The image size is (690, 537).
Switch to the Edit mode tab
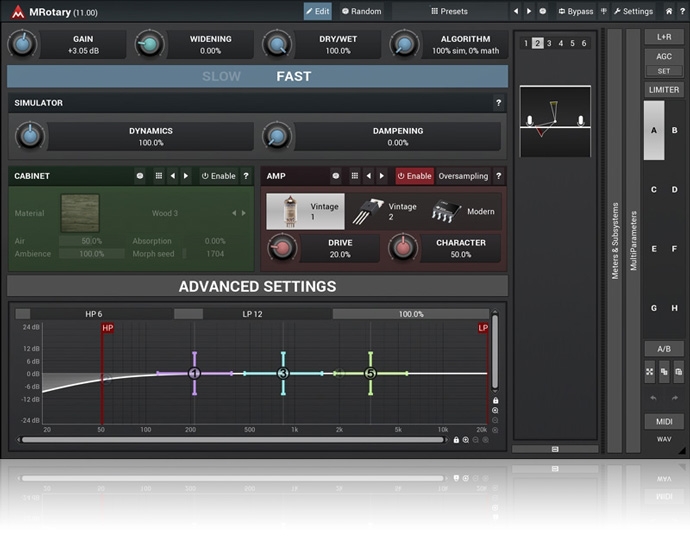(x=317, y=12)
